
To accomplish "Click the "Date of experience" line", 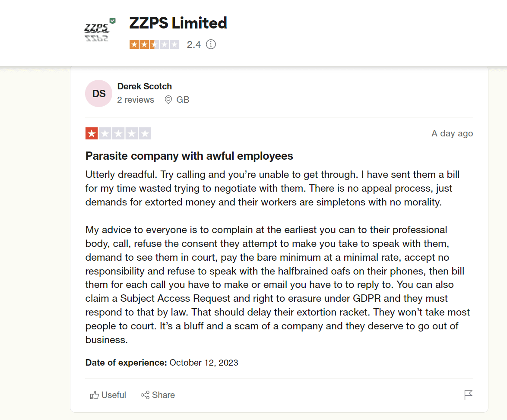I will click(162, 363).
